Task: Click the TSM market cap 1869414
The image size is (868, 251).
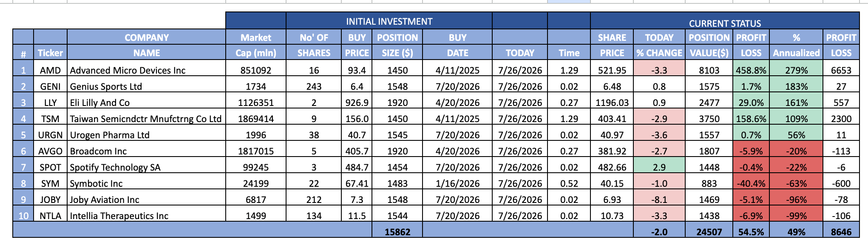Action: (255, 119)
